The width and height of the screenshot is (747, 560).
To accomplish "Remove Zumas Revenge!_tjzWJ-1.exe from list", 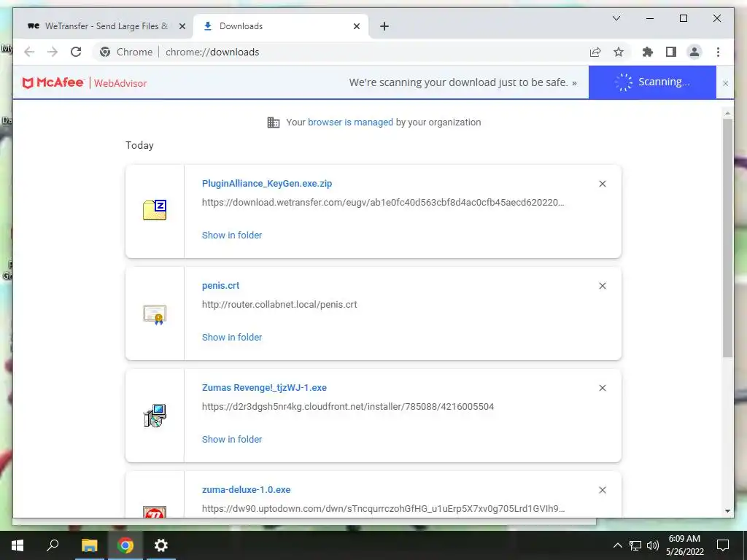I will pos(602,388).
